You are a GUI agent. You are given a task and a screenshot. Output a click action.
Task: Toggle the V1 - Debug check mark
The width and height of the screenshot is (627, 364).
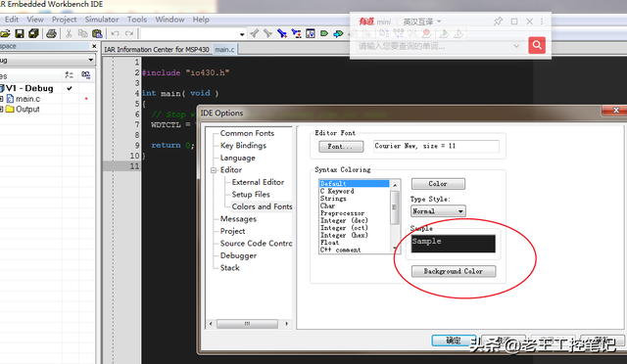(70, 88)
